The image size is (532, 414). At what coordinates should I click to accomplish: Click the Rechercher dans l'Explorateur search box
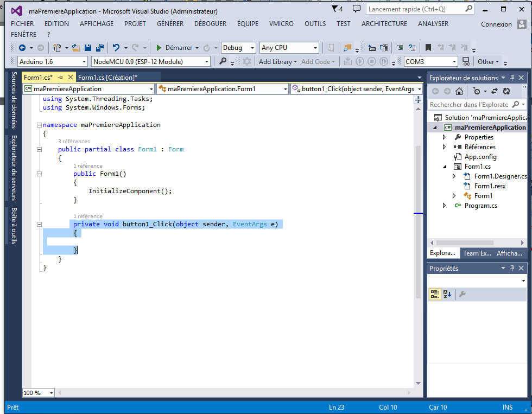pyautogui.click(x=477, y=105)
